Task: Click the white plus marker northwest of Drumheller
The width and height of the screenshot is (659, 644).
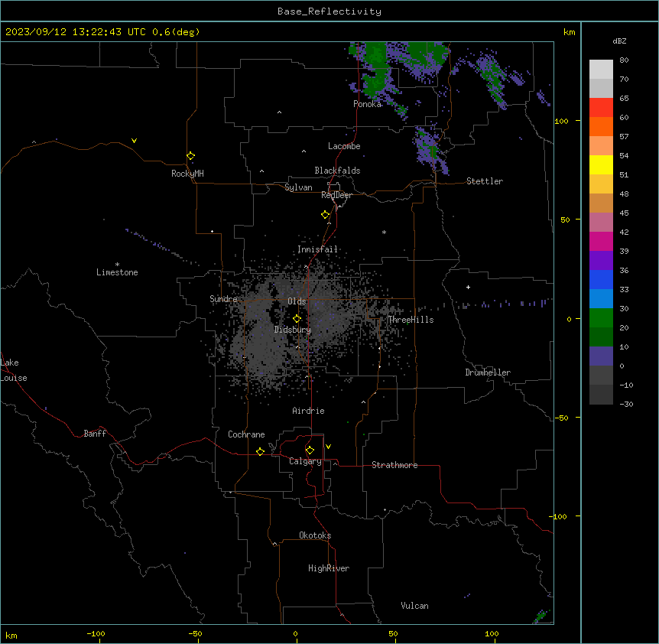Action: (x=468, y=287)
